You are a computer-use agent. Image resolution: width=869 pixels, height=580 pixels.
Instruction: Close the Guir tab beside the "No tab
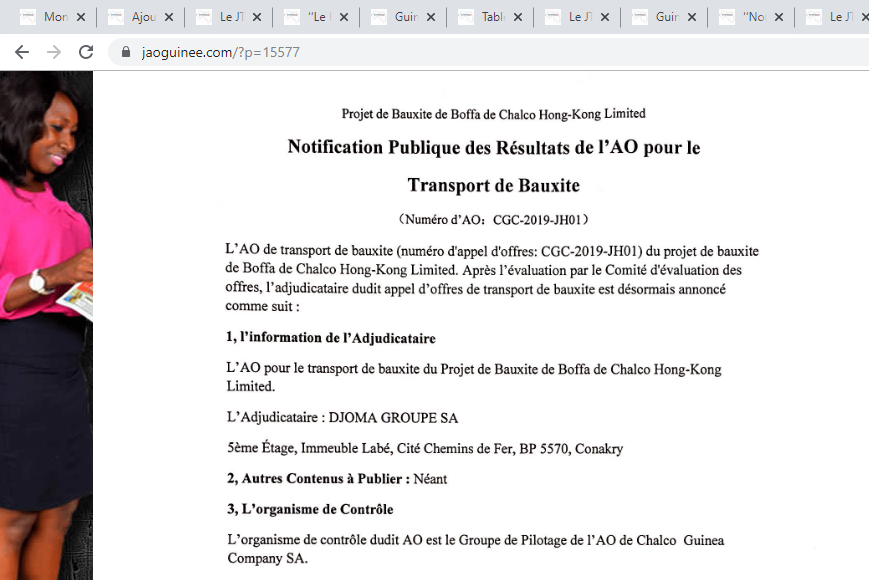point(692,17)
